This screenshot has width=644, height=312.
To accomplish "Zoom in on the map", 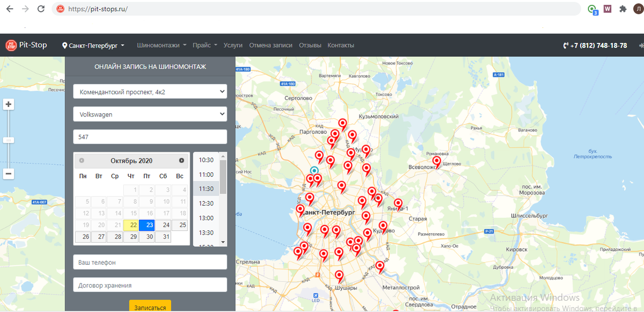I will (9, 104).
